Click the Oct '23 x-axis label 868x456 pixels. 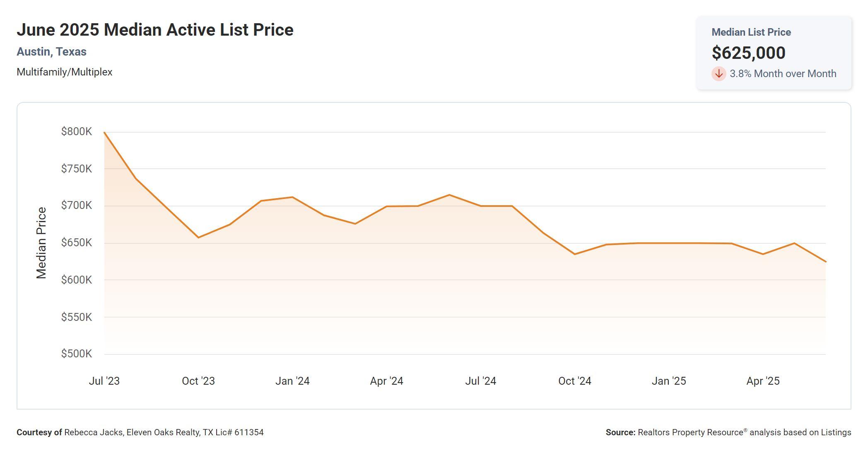pos(198,381)
